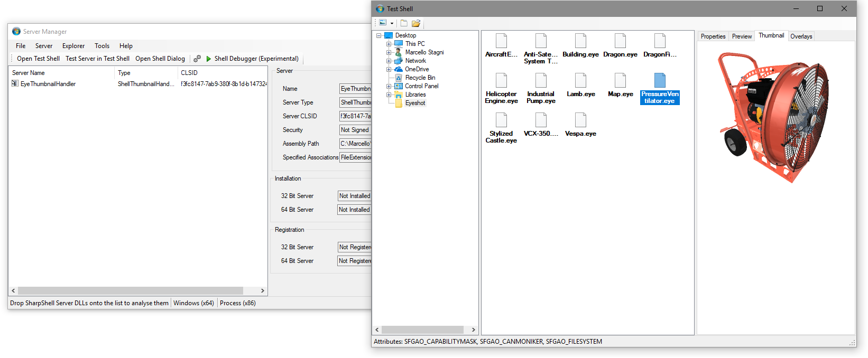Open the Explorer menu
Image resolution: width=868 pixels, height=358 pixels.
tap(73, 46)
